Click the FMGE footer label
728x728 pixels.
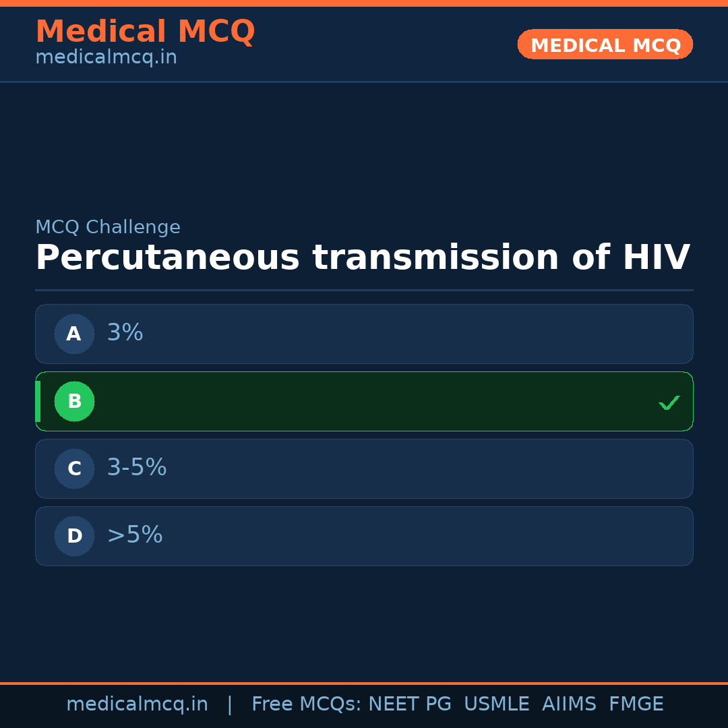636,704
